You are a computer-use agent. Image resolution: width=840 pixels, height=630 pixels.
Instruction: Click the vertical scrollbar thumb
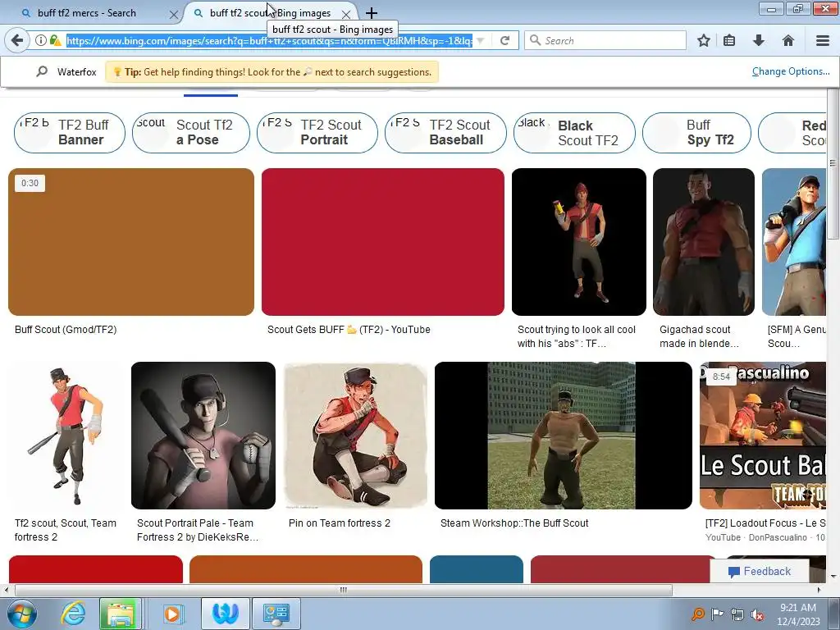coord(833,163)
